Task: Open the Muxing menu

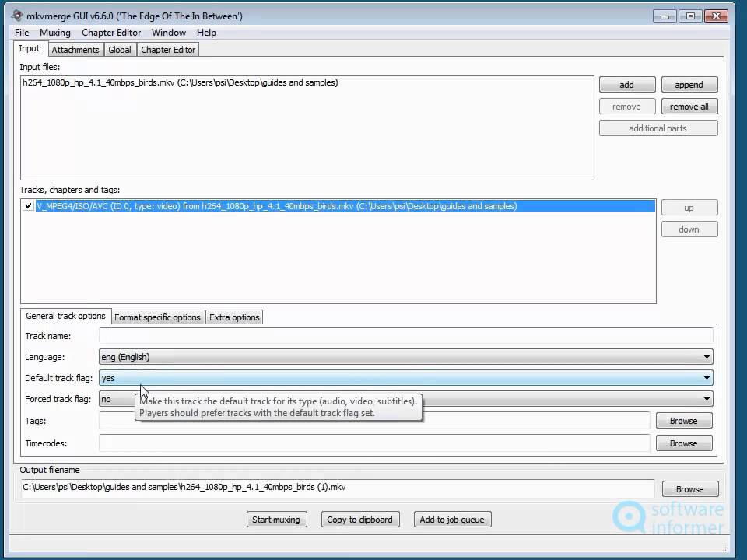Action: (55, 33)
